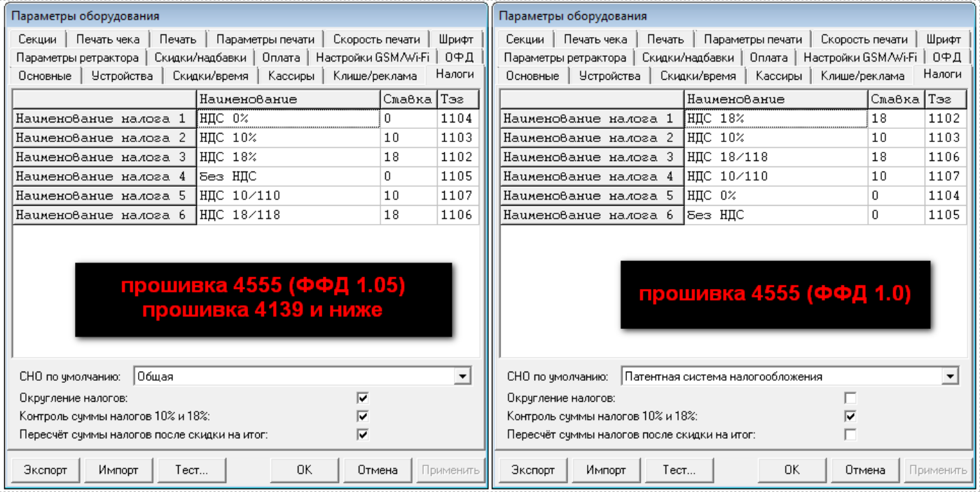Select 'Без НДС' name cell in right window
This screenshot has height=492, width=980.
776,215
